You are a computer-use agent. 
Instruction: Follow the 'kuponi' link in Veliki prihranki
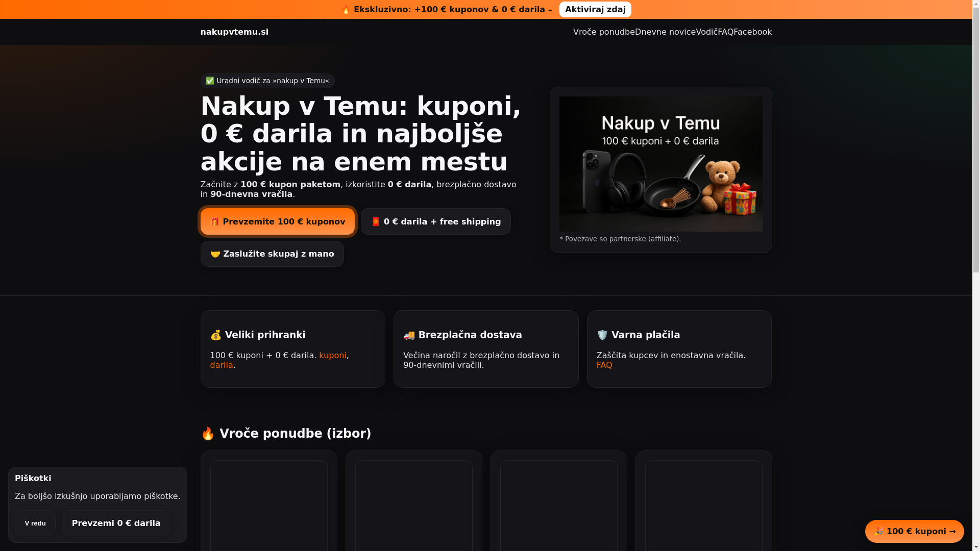point(332,355)
